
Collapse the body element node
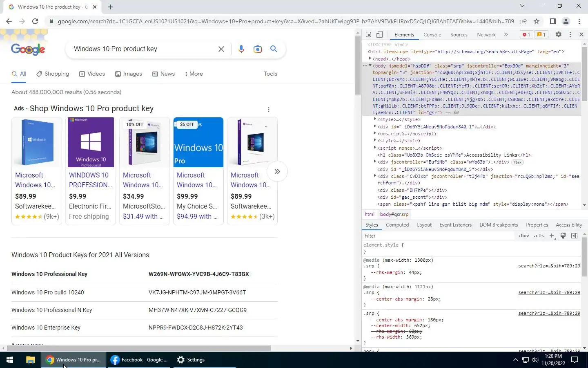coord(370,65)
